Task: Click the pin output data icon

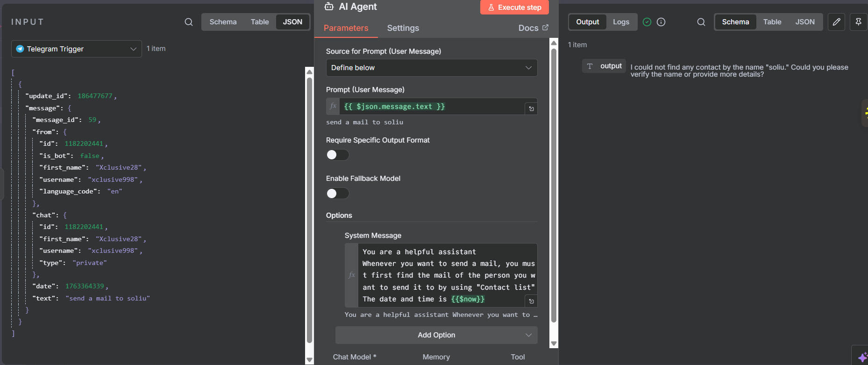Action: pos(858,22)
